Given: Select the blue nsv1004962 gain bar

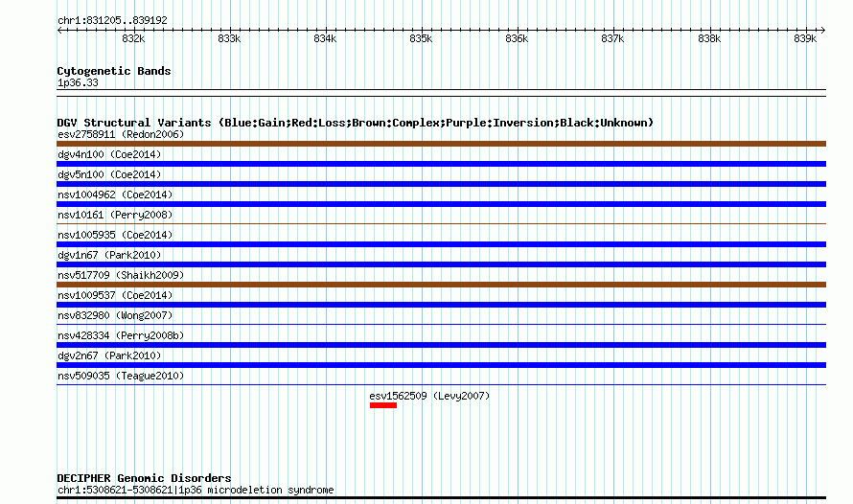Looking at the screenshot, I should coord(441,204).
